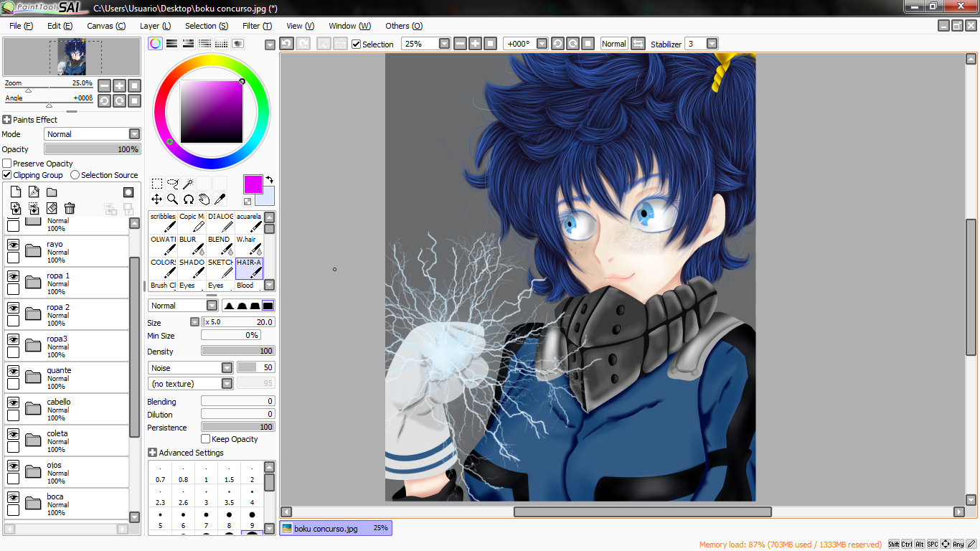The image size is (980, 551).
Task: Select the zoom magnifier tool
Action: (x=172, y=199)
